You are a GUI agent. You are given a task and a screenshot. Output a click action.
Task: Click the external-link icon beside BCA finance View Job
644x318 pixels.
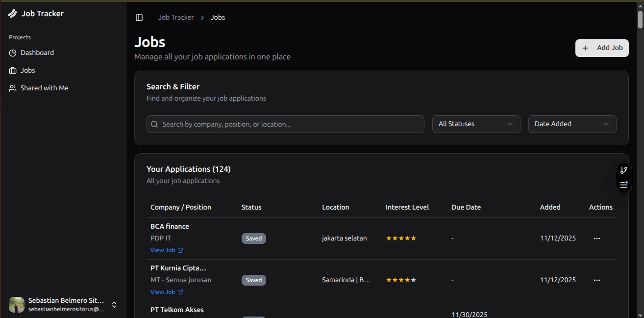pos(180,250)
